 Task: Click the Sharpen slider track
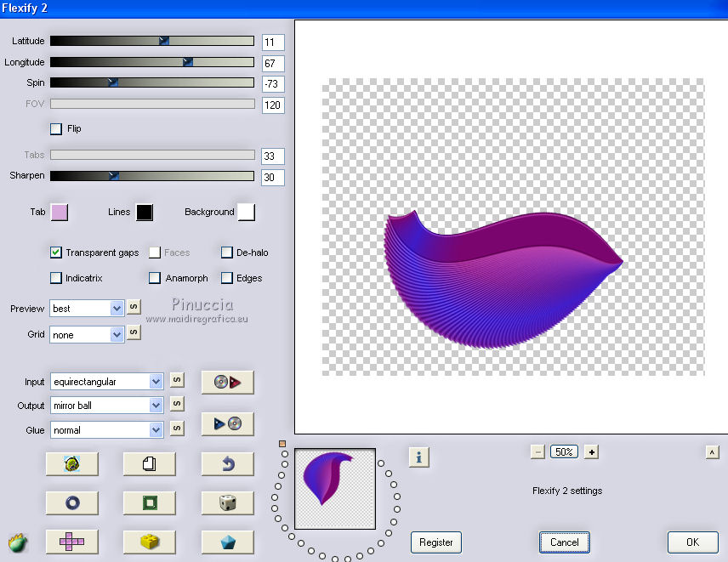pos(152,175)
